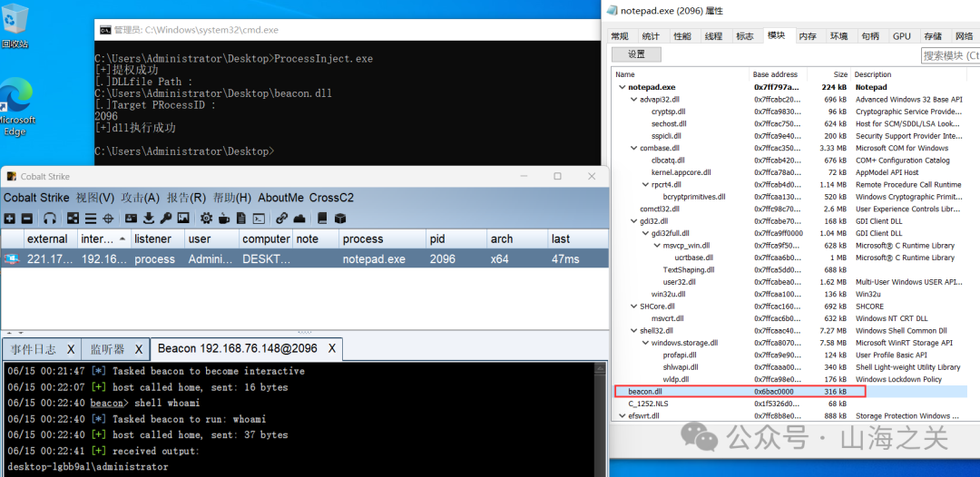Open the 攻击(A) menu
The height and width of the screenshot is (477, 980).
[141, 198]
